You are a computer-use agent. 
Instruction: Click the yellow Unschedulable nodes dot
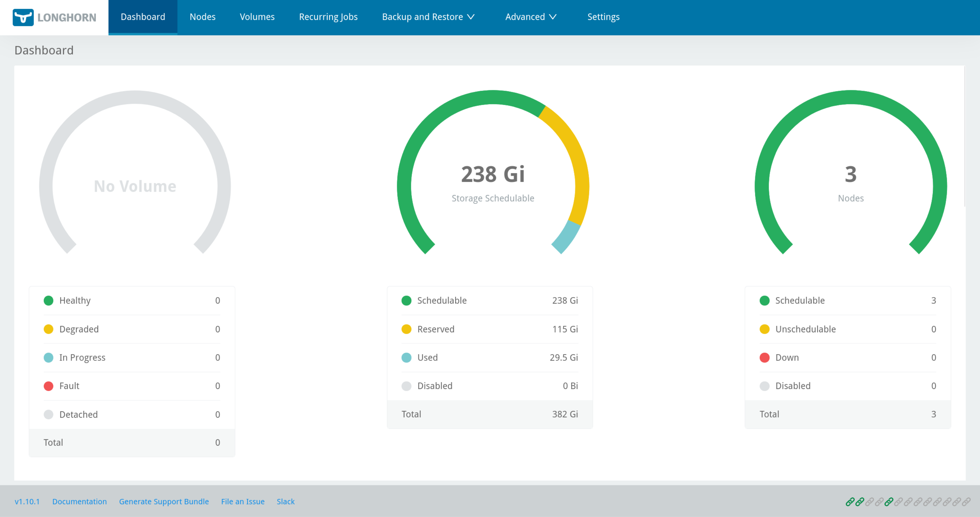764,329
